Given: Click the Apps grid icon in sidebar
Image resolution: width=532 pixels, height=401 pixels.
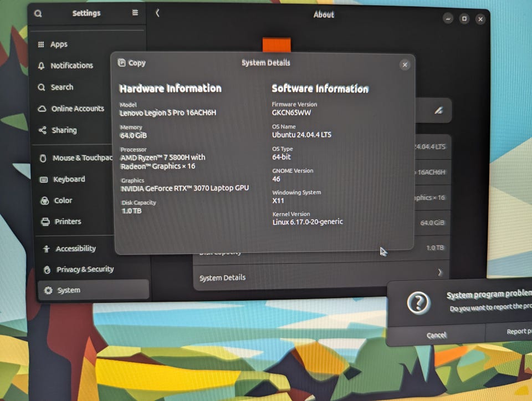Looking at the screenshot, I should (x=40, y=44).
